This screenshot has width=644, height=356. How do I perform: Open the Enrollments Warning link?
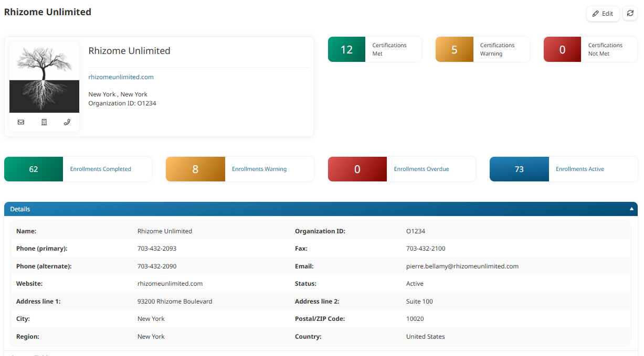click(259, 169)
